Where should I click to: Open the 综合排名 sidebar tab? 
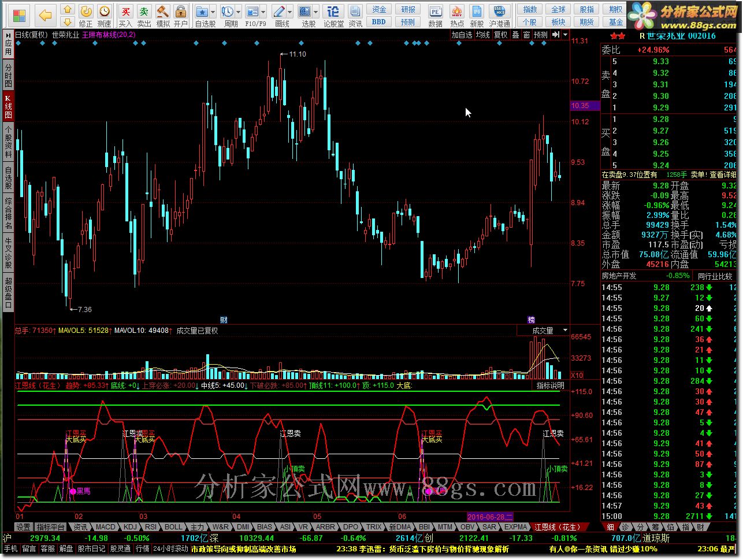click(x=8, y=214)
